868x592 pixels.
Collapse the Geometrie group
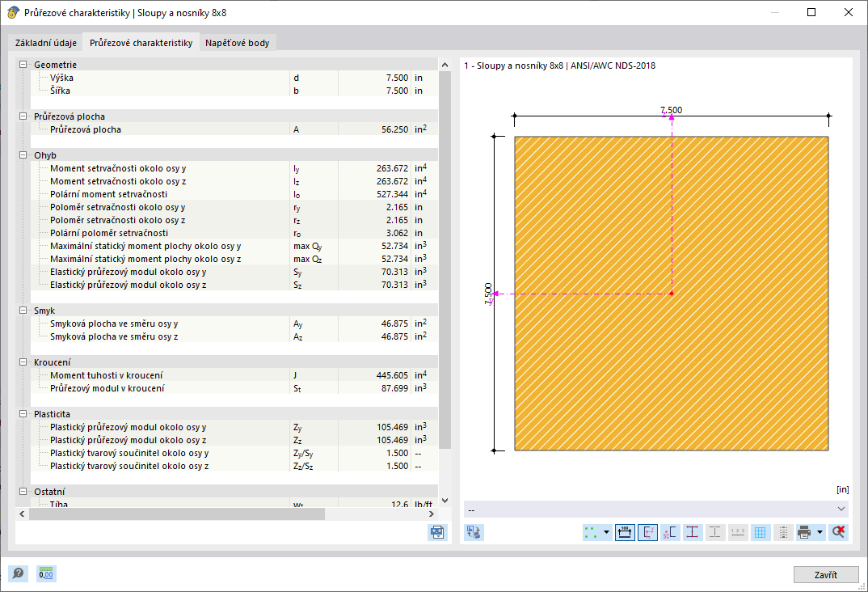click(23, 64)
